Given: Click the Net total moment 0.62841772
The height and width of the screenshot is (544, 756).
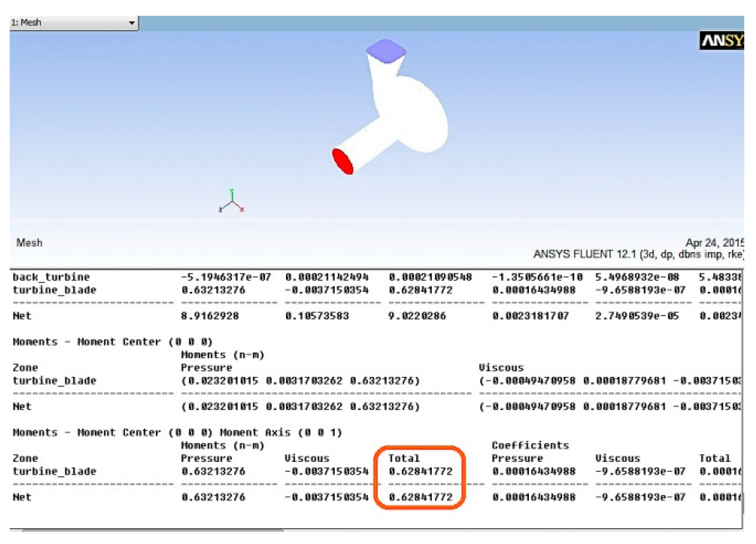Looking at the screenshot, I should tap(420, 497).
